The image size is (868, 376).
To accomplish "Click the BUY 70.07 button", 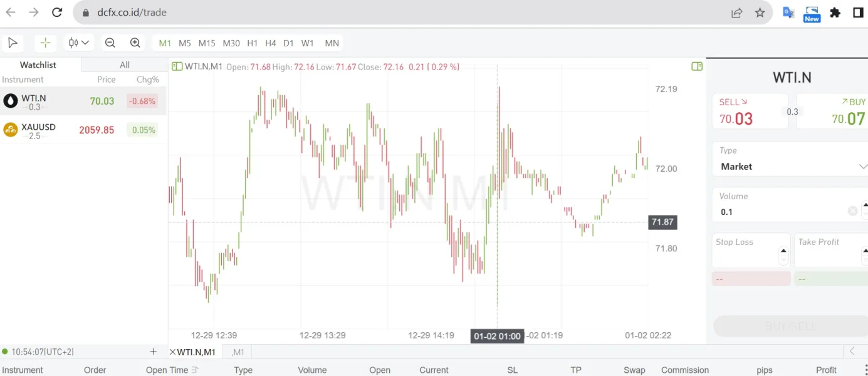I will [x=832, y=112].
